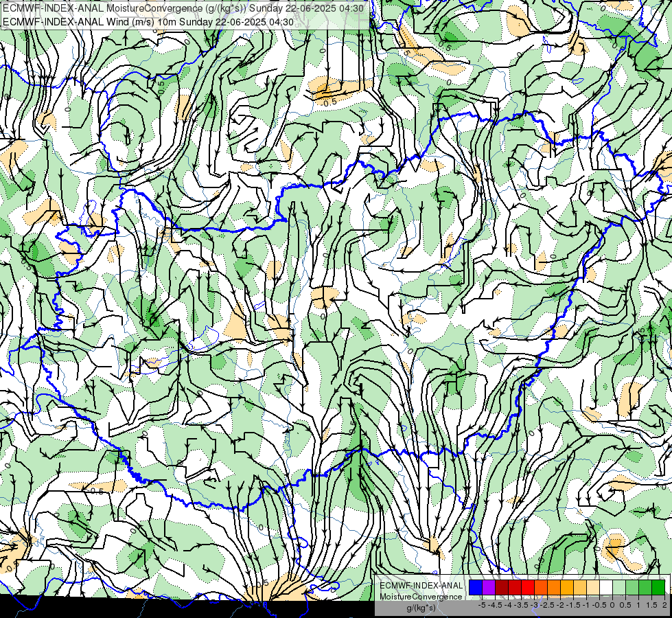Click the light green swatch between 0.5 and 1
This screenshot has width=672, height=618.
(632, 588)
